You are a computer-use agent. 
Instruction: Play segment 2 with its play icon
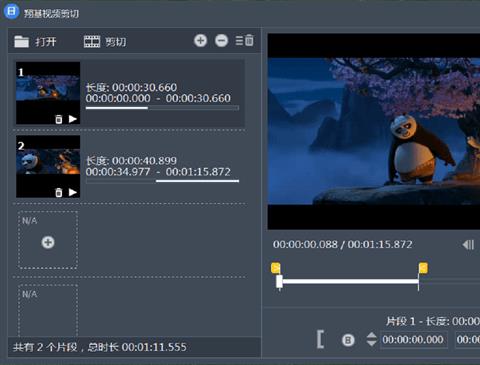(73, 192)
